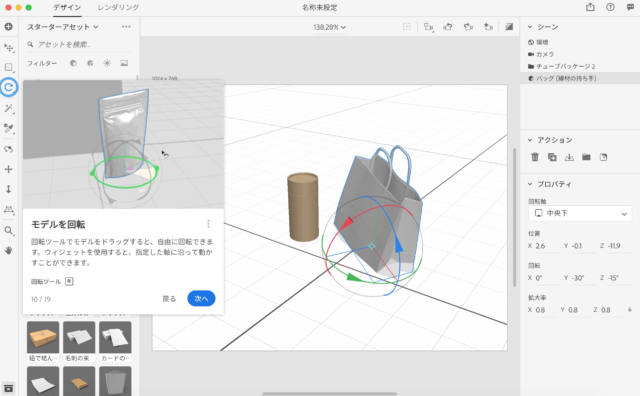Delete selected object with trash icon
The image size is (640, 396).
point(535,157)
